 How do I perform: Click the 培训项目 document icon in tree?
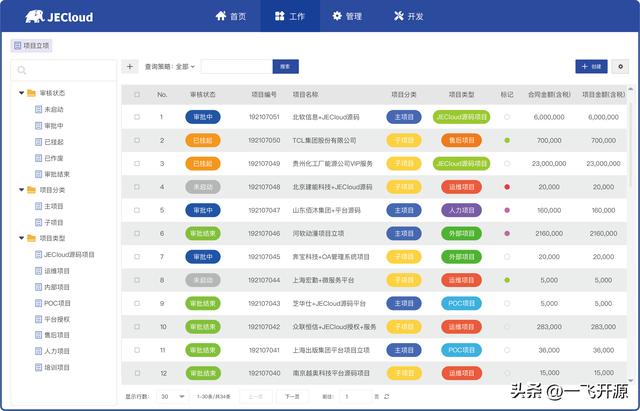38,367
